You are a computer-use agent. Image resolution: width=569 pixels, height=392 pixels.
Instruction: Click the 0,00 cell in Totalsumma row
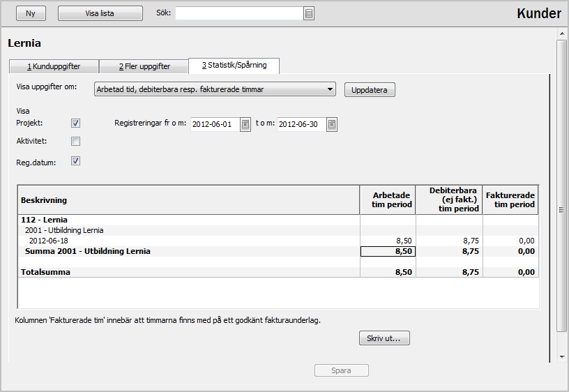pyautogui.click(x=510, y=272)
